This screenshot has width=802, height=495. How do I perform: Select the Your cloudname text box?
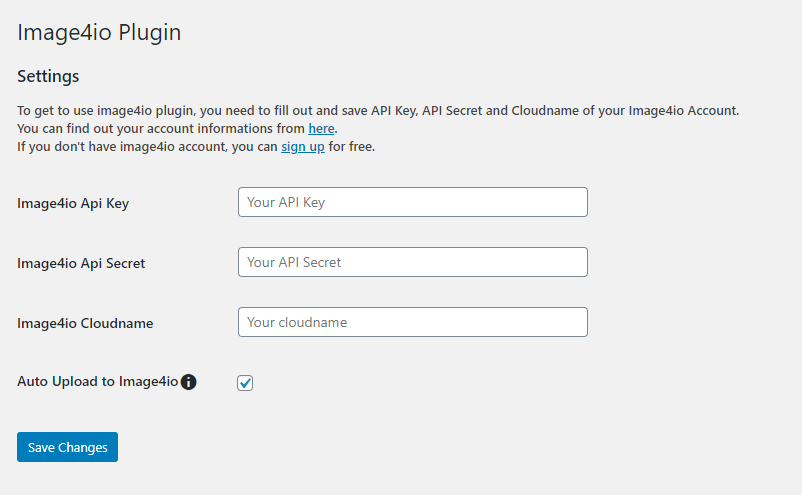412,322
